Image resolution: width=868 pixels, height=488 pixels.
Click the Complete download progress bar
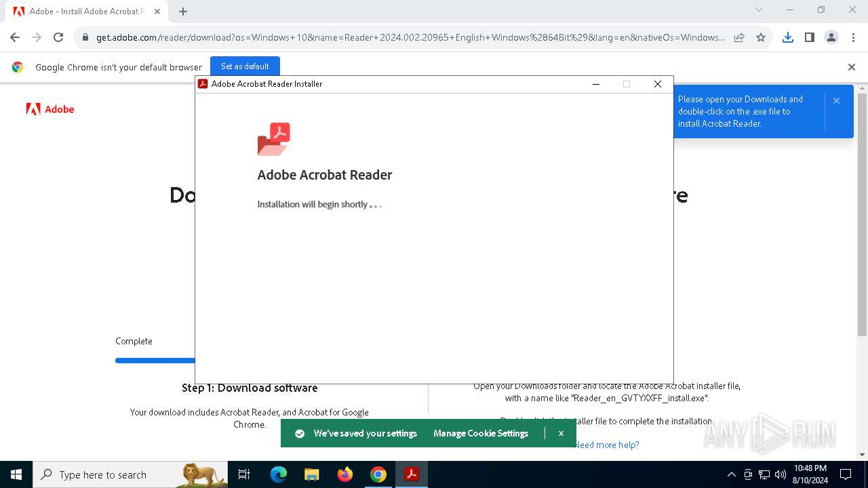[x=155, y=361]
